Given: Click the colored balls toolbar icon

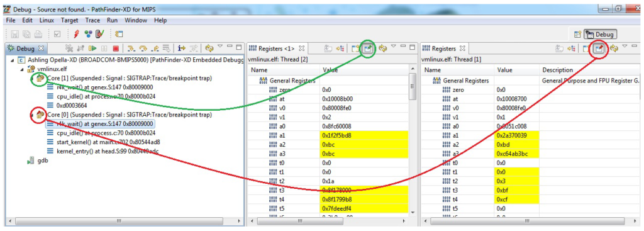Looking at the screenshot, I should click(88, 34).
